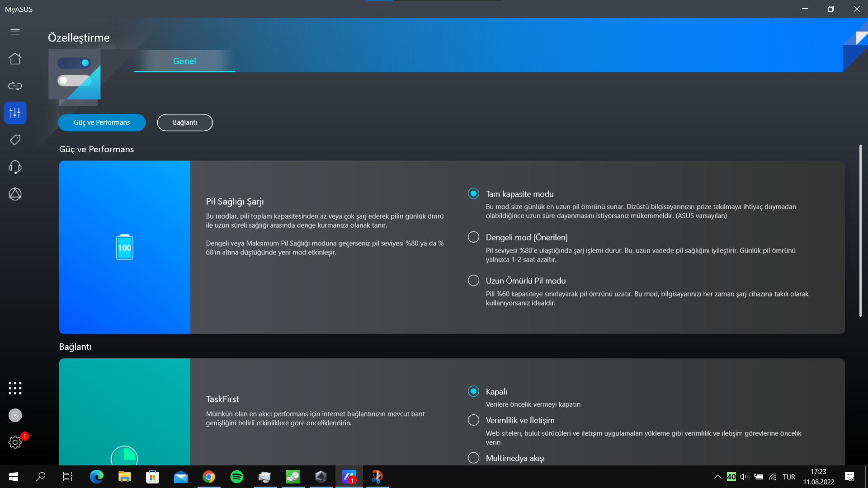Choose Multimedya akışı radio option
The image size is (868, 488).
(473, 458)
